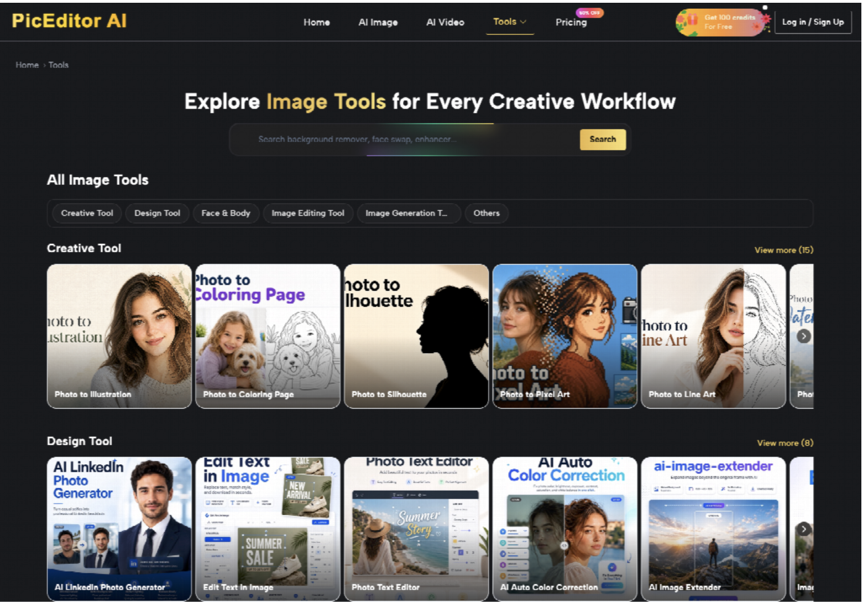Open the AI Video menu item
Viewport: 868px width, 602px height.
445,22
